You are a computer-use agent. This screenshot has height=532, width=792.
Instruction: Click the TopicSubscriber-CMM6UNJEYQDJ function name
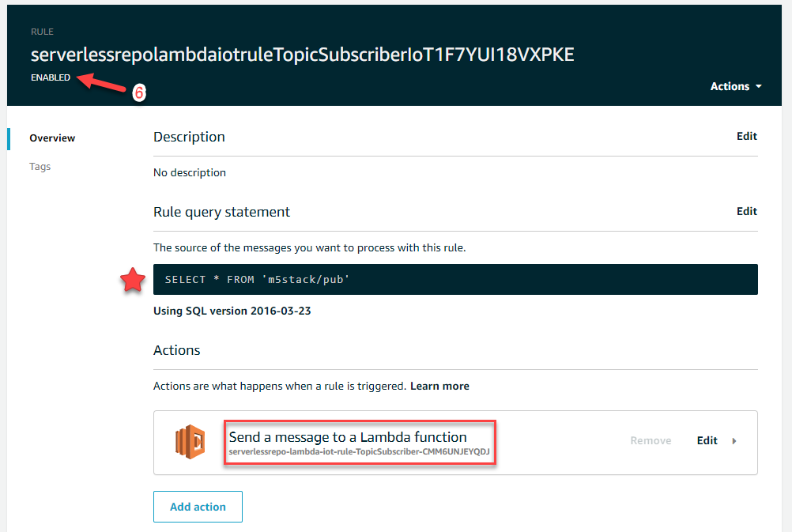point(359,453)
